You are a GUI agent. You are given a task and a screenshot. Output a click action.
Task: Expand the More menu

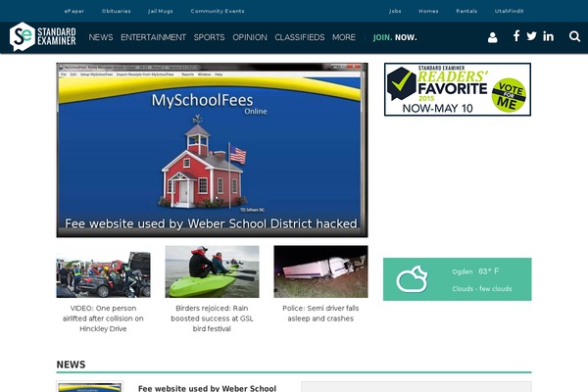click(x=344, y=37)
